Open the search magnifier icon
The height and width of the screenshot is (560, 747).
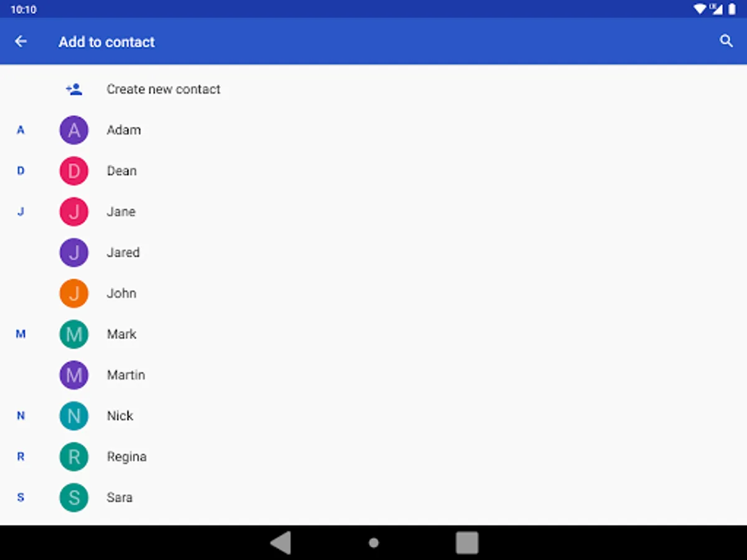726,41
